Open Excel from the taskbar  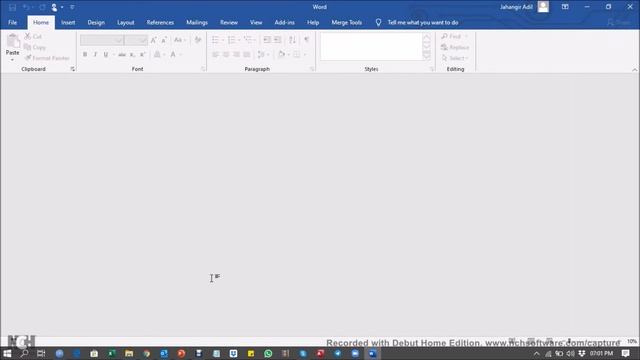coord(111,353)
